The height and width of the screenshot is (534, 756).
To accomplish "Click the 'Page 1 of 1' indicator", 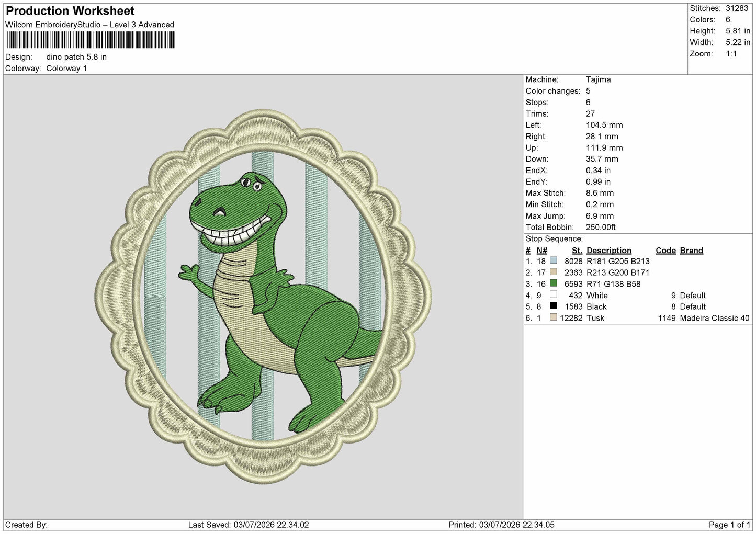I will point(729,525).
